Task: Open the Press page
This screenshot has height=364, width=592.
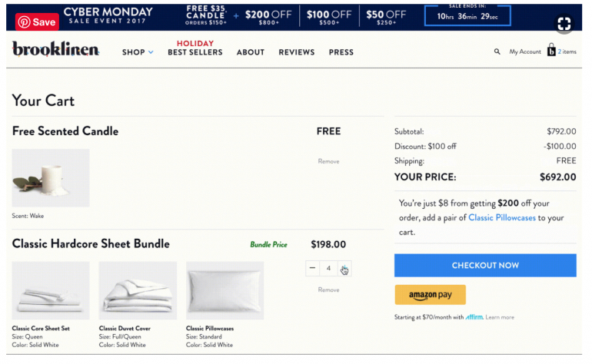Action: coord(341,52)
